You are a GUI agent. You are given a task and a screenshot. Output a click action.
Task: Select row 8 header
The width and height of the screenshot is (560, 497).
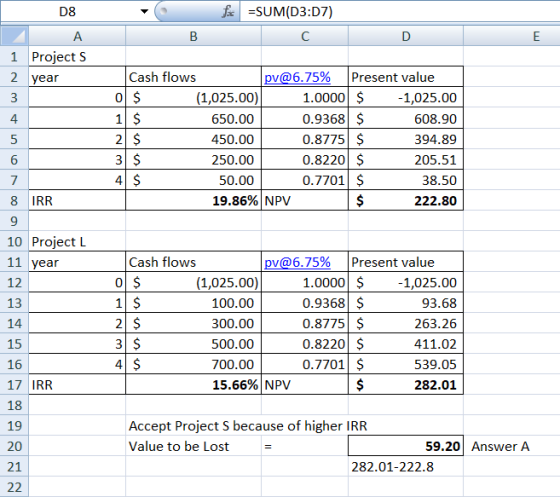(14, 200)
